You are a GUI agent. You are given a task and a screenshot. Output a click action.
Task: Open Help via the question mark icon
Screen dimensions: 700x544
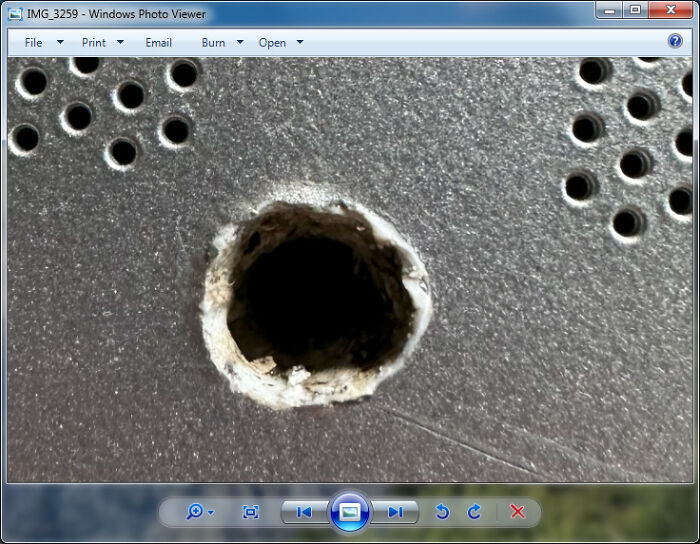675,41
